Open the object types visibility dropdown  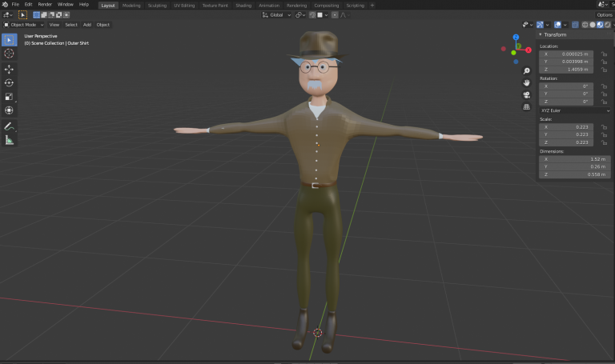[528, 25]
